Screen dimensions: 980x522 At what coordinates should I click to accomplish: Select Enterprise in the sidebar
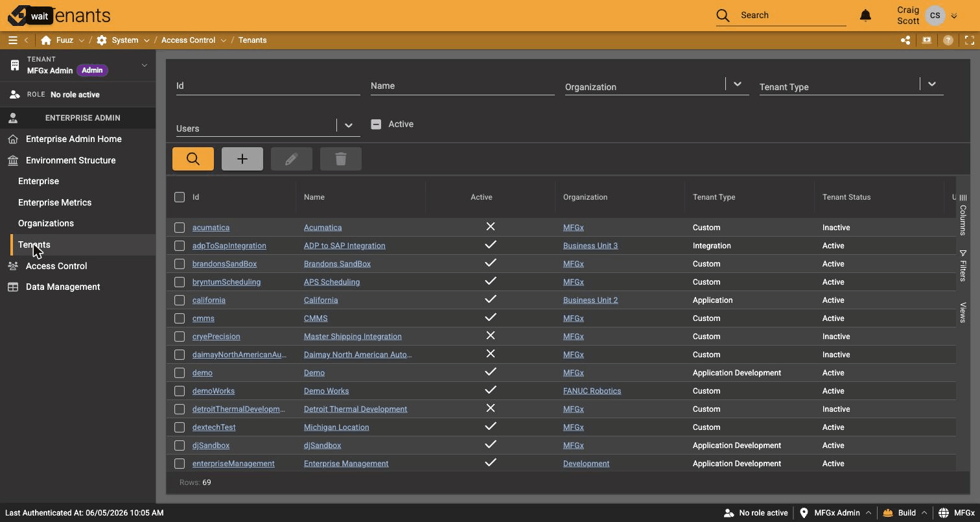[x=38, y=181]
